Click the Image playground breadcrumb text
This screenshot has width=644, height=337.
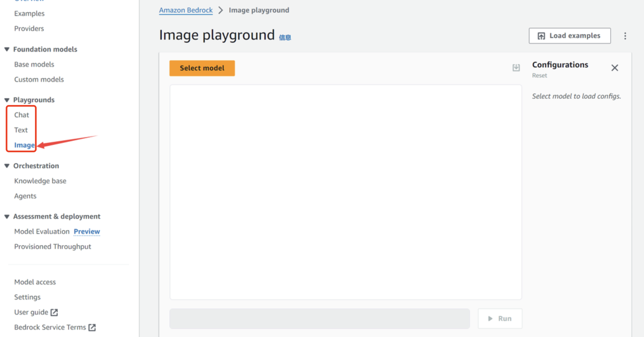coord(259,10)
